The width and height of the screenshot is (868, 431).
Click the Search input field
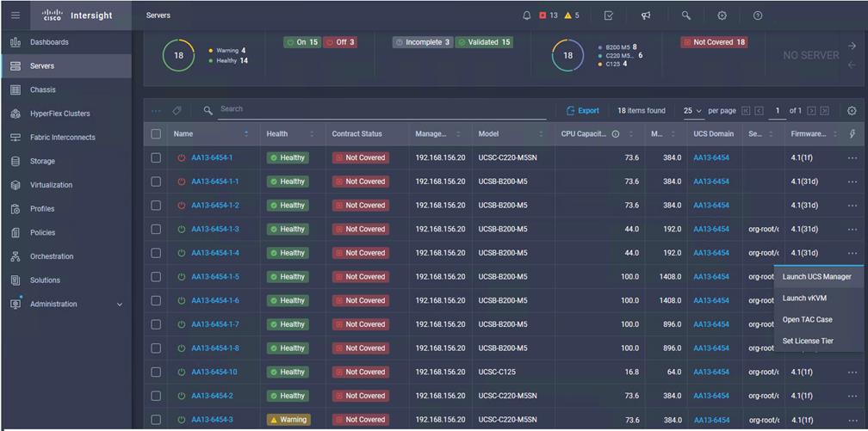(382, 109)
